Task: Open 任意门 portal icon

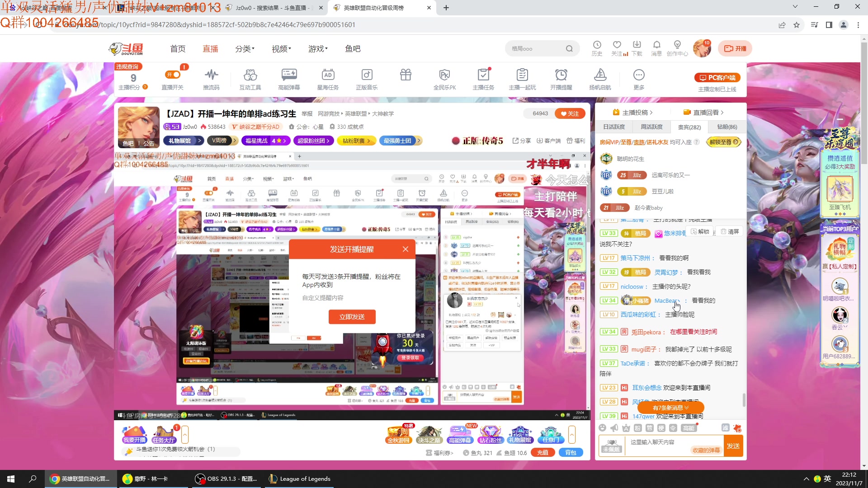Action: pyautogui.click(x=551, y=435)
